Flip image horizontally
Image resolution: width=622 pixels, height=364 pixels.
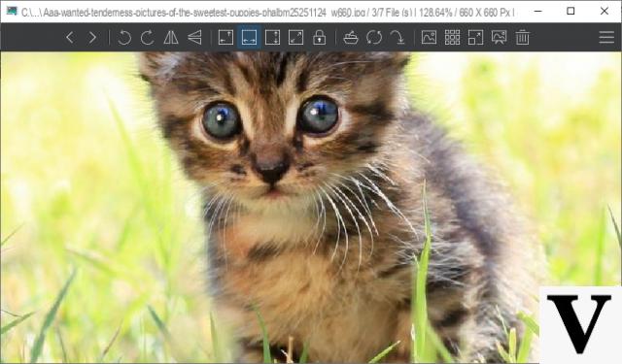tap(171, 38)
